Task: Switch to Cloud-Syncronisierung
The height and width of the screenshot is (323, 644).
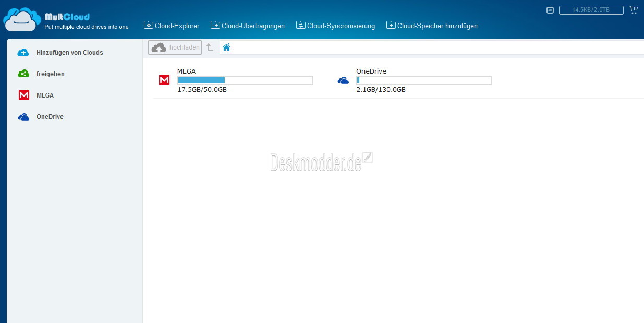Action: coord(335,26)
